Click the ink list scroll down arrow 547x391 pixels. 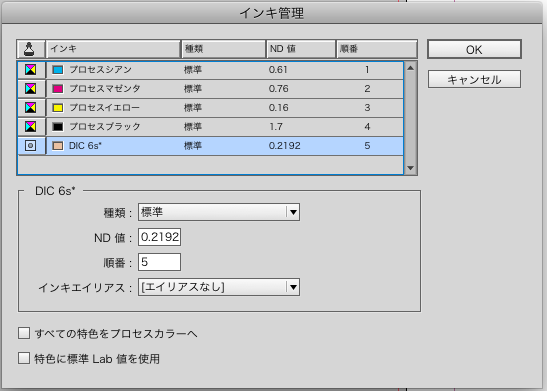point(411,168)
